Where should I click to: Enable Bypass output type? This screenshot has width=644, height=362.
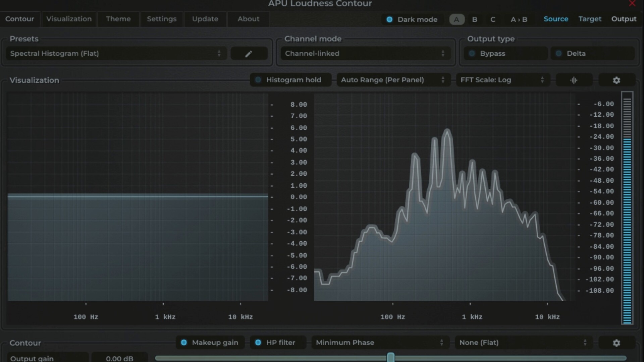[x=505, y=54]
